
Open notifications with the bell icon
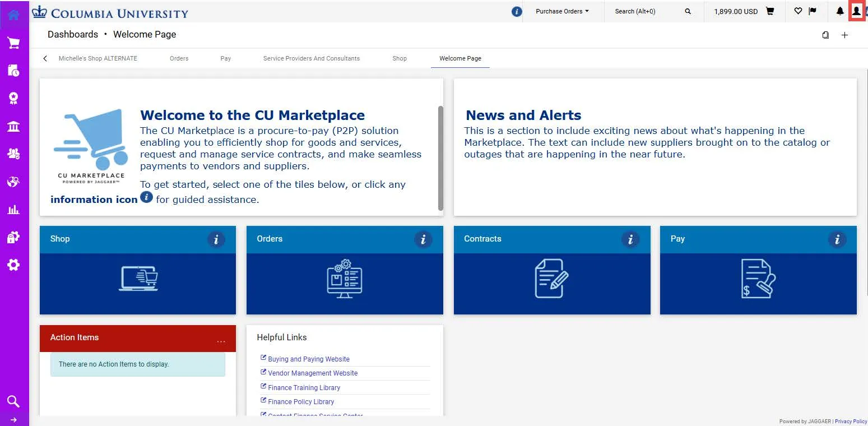click(x=840, y=11)
